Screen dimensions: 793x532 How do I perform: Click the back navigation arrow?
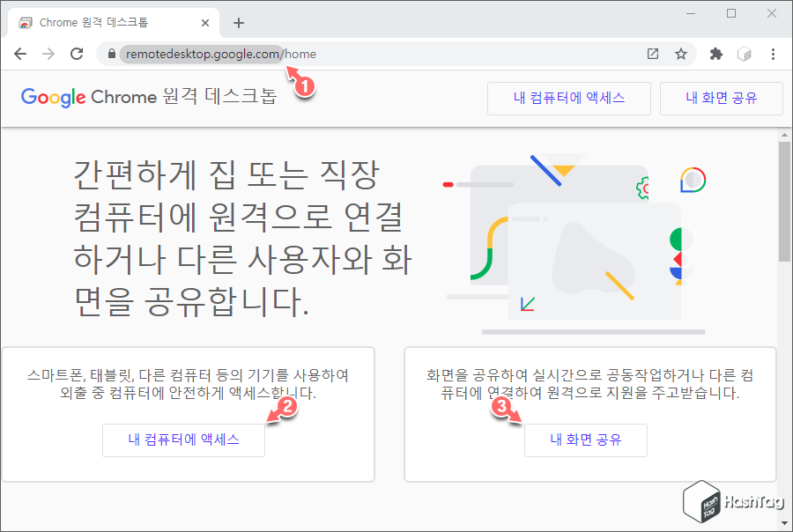[19, 54]
